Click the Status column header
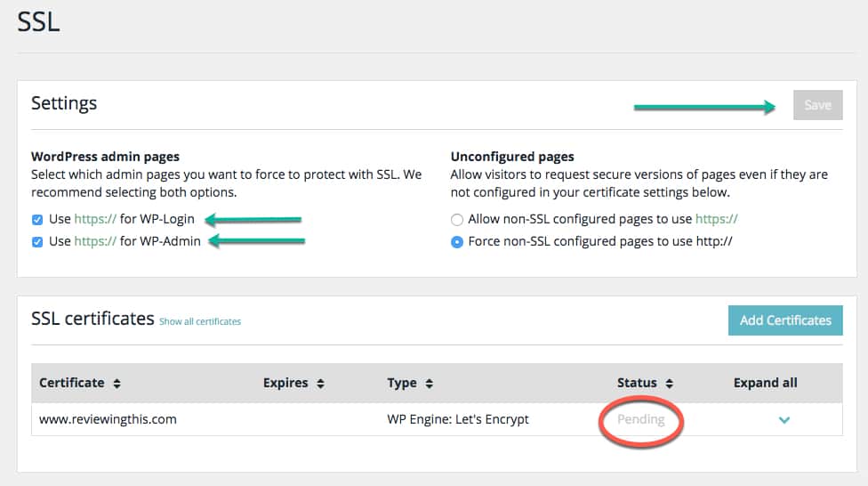Viewport: 868px width, 486px height. click(637, 383)
